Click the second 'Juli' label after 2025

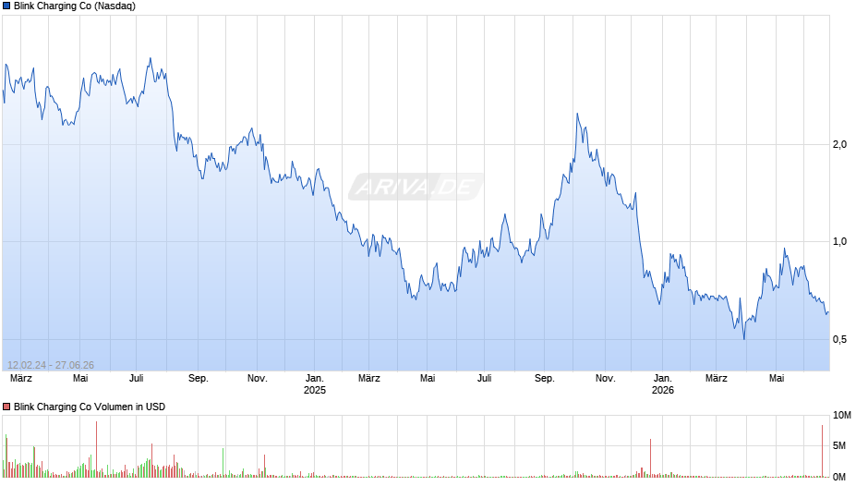[485, 379]
